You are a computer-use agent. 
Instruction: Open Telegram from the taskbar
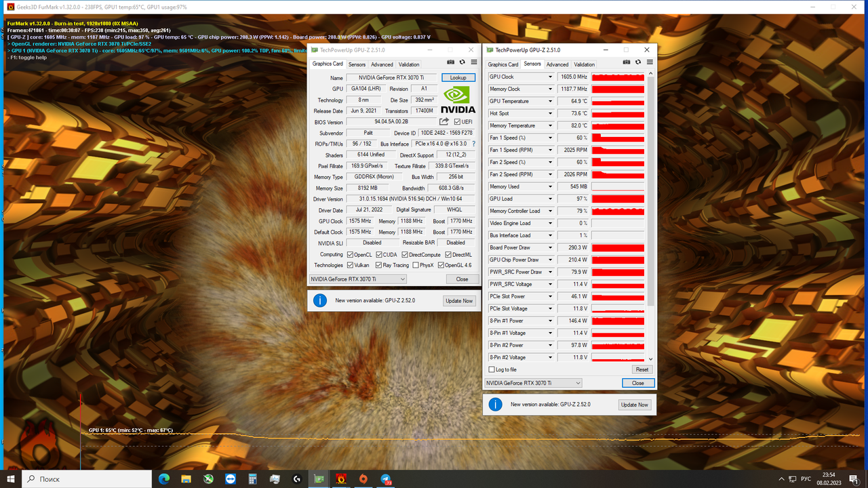(386, 479)
